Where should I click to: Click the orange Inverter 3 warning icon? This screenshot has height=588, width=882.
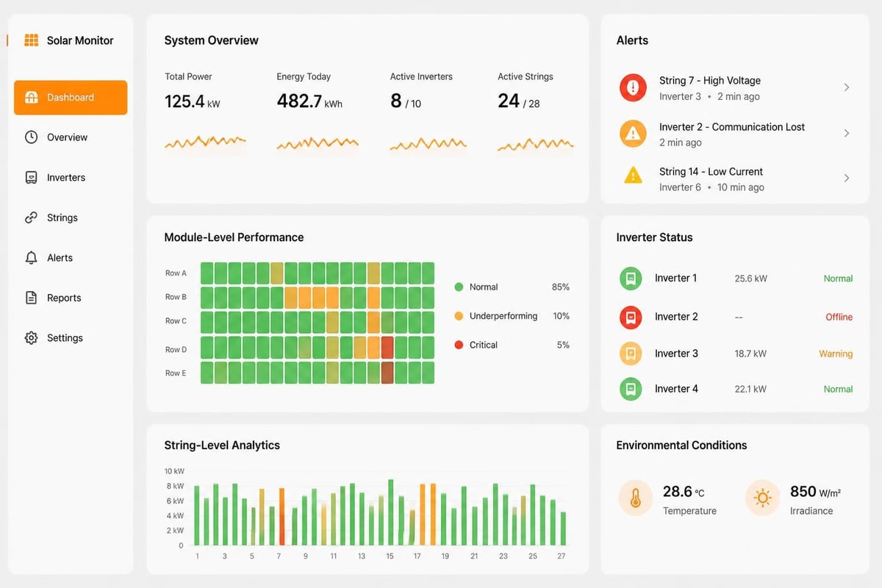[631, 354]
